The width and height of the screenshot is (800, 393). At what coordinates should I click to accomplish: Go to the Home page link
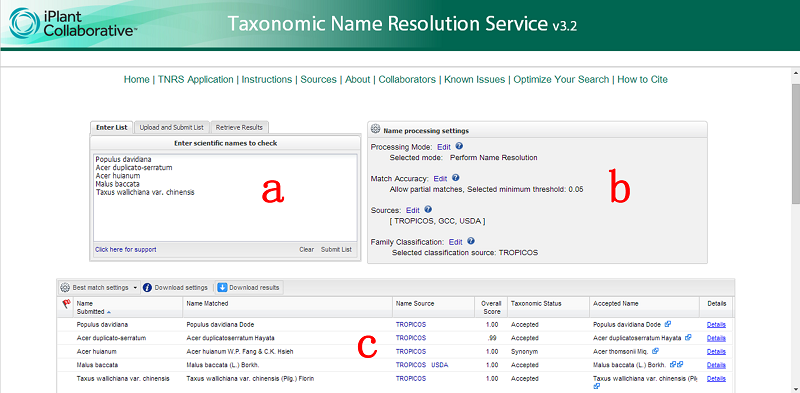pos(137,80)
